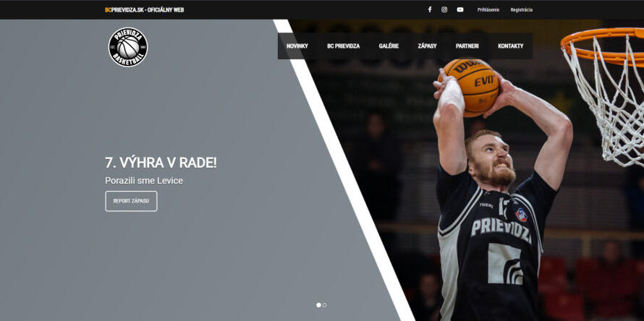
Task: Click the 'Porazili sme Levice' subtitle
Action: (x=144, y=180)
